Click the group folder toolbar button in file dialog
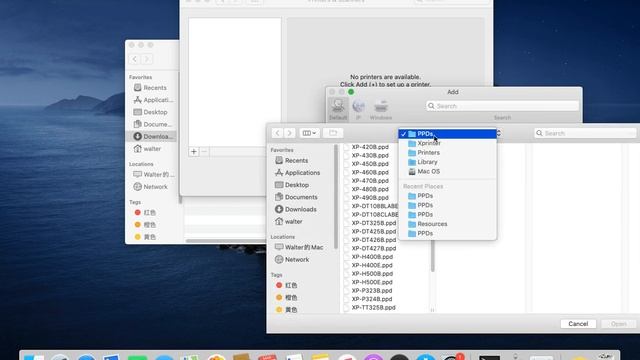This screenshot has width=640, height=360. point(333,133)
